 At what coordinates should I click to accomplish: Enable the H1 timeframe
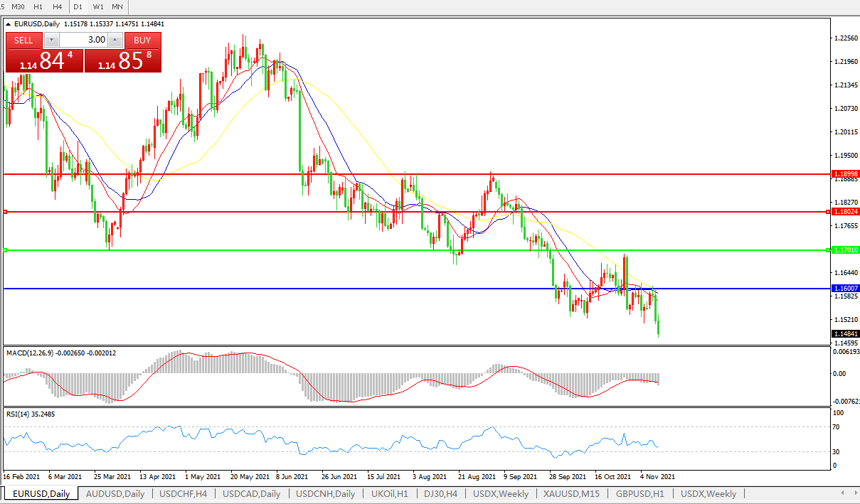[38, 6]
